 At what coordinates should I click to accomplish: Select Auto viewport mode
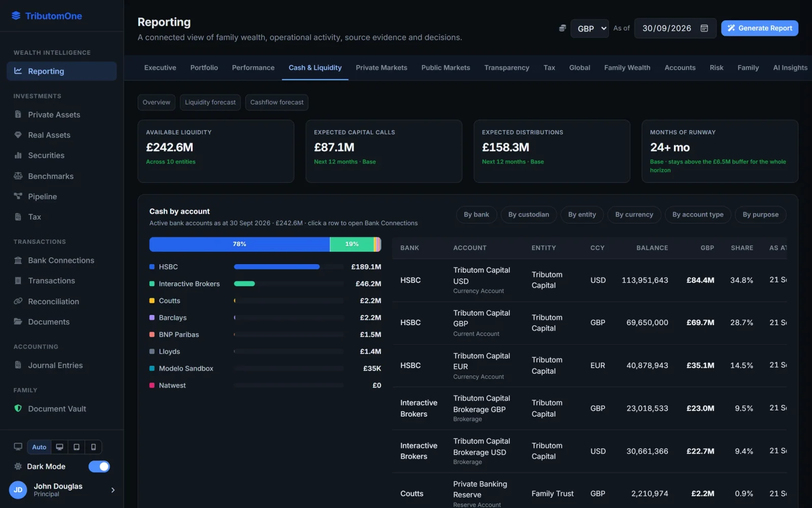pos(39,447)
